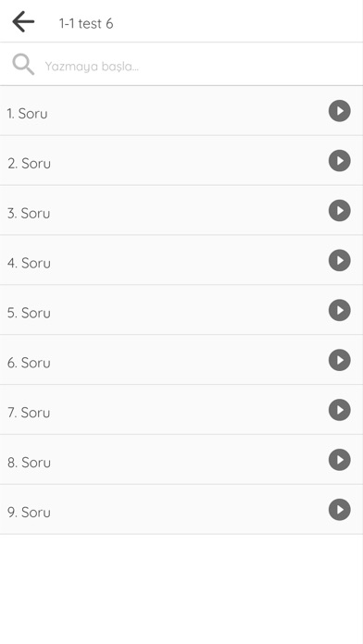The height and width of the screenshot is (644, 363).
Task: Play the 2. Soru video
Action: 339,161
